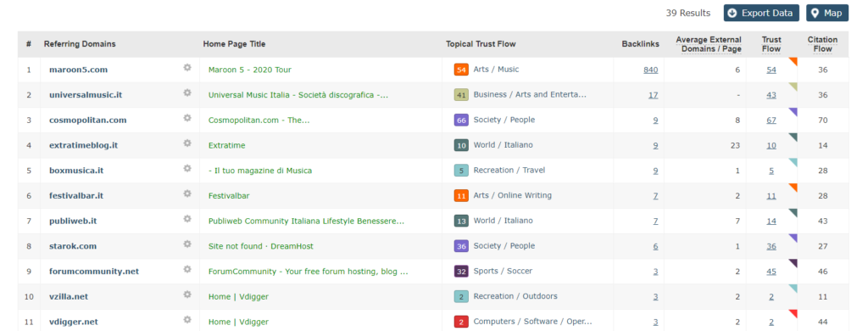Open gear settings for extratimeblog.it
The width and height of the screenshot is (868, 331).
[187, 143]
